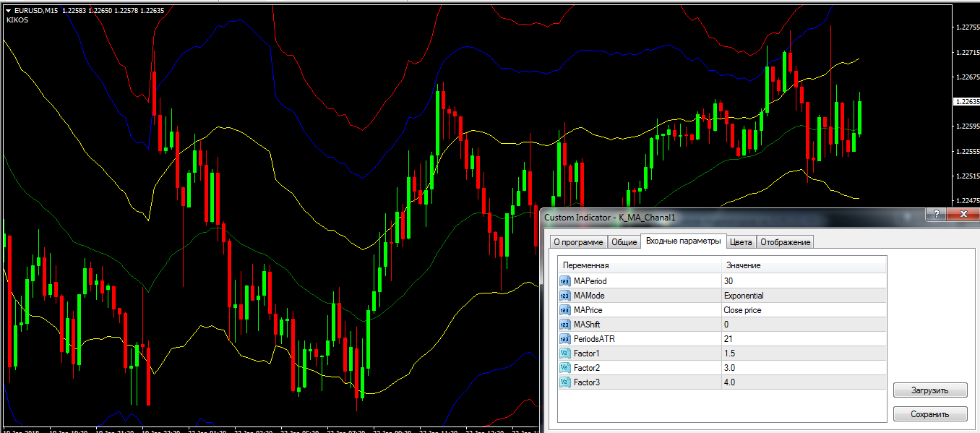The width and height of the screenshot is (980, 433).
Task: Click the Сохранить button
Action: click(x=930, y=414)
